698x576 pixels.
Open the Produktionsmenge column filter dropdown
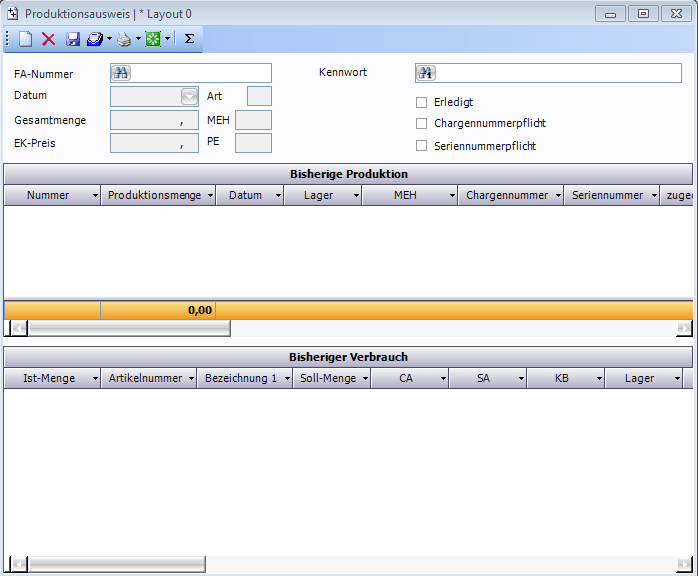tap(210, 196)
